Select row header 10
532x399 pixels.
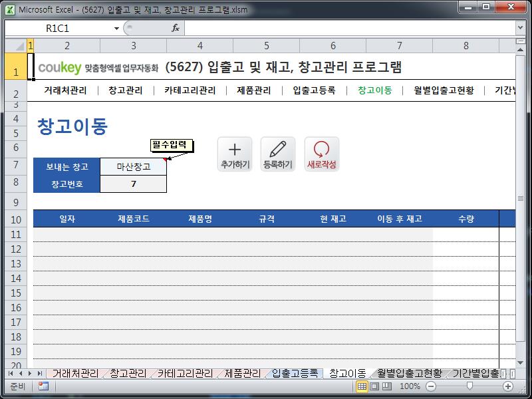[16, 219]
